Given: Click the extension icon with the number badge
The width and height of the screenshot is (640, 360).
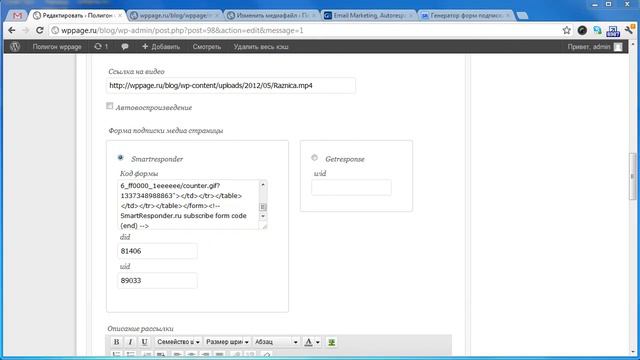Looking at the screenshot, I should 613,31.
